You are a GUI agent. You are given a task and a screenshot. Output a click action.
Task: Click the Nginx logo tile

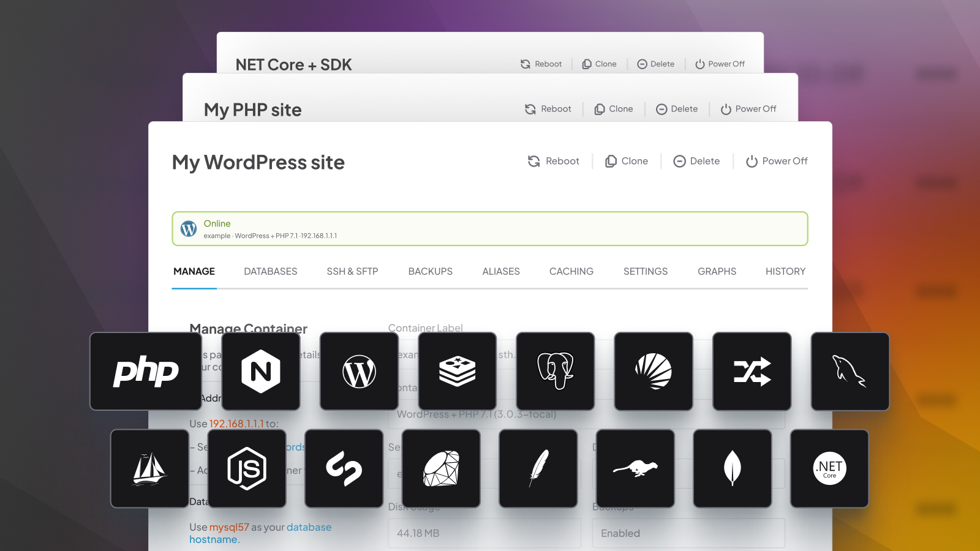click(261, 371)
